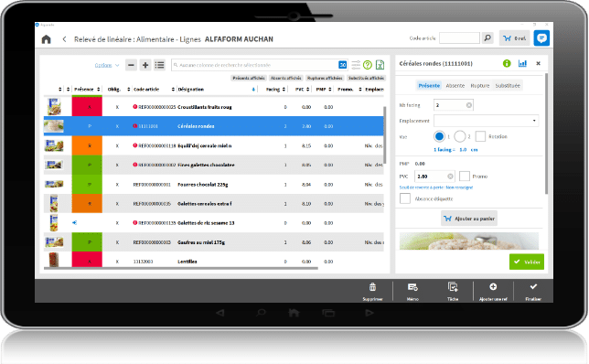Sort by the Désignation column header
The image size is (589, 364).
(x=191, y=90)
